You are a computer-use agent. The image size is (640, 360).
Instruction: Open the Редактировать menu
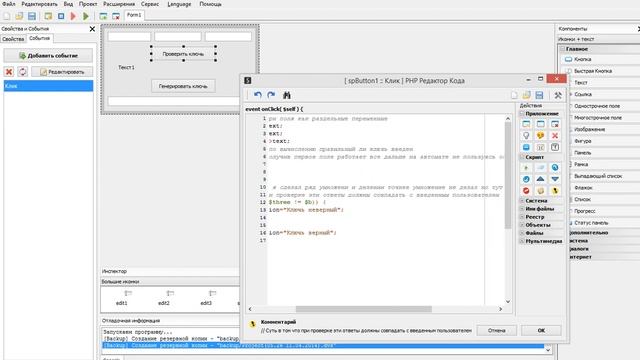pos(40,4)
